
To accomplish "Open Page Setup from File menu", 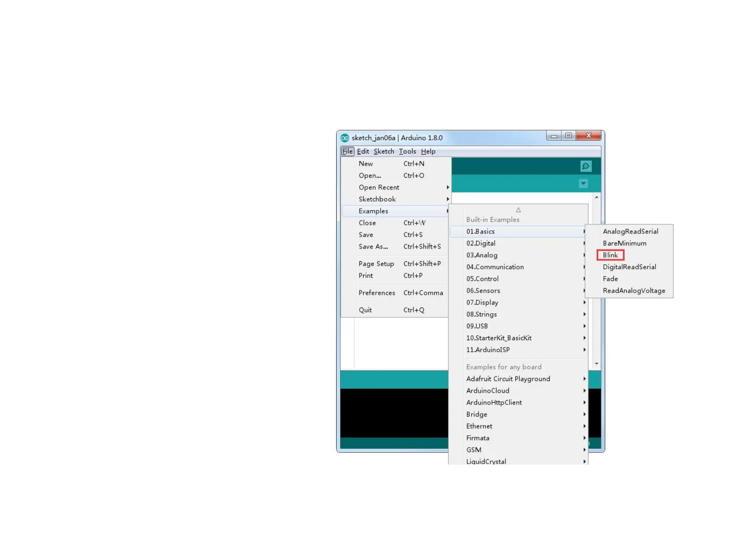I will point(396,264).
